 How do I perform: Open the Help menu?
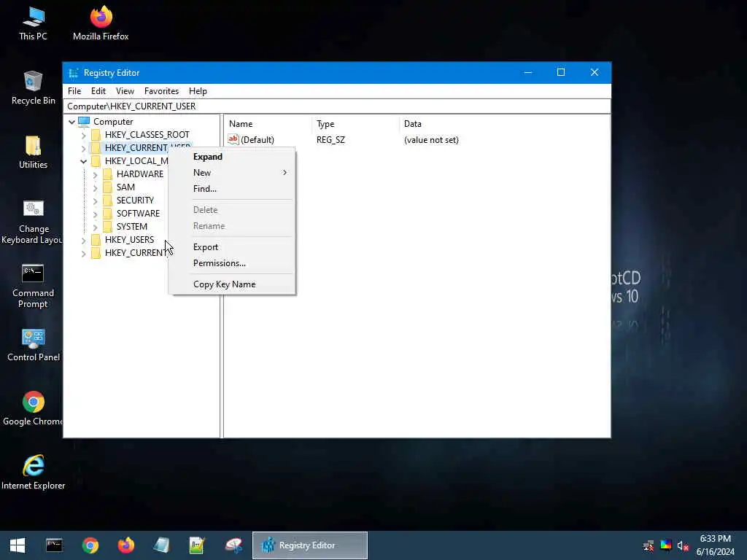tap(198, 91)
